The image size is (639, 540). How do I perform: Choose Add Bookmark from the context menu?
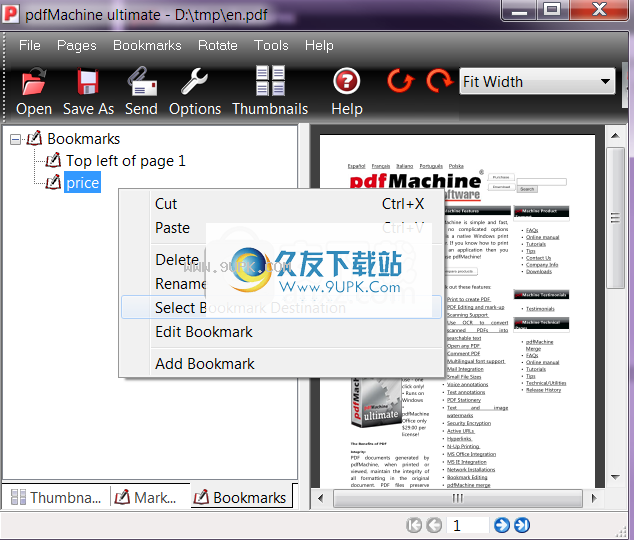pos(281,364)
